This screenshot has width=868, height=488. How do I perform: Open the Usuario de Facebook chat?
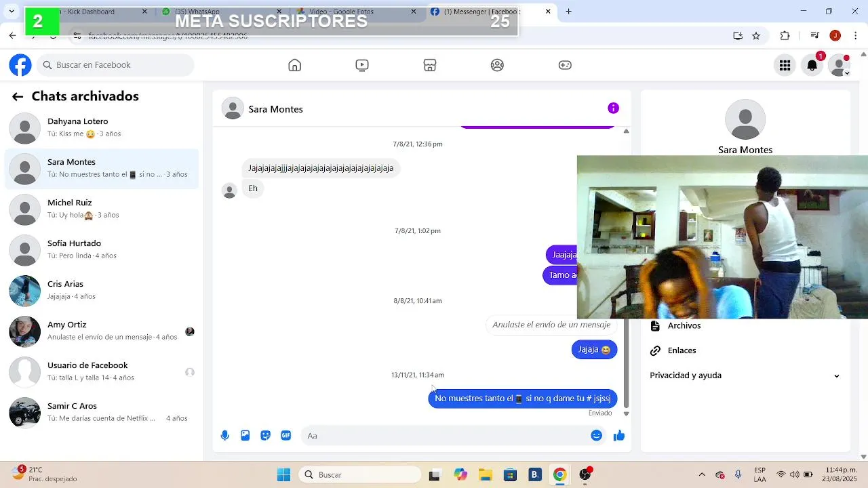coord(102,371)
